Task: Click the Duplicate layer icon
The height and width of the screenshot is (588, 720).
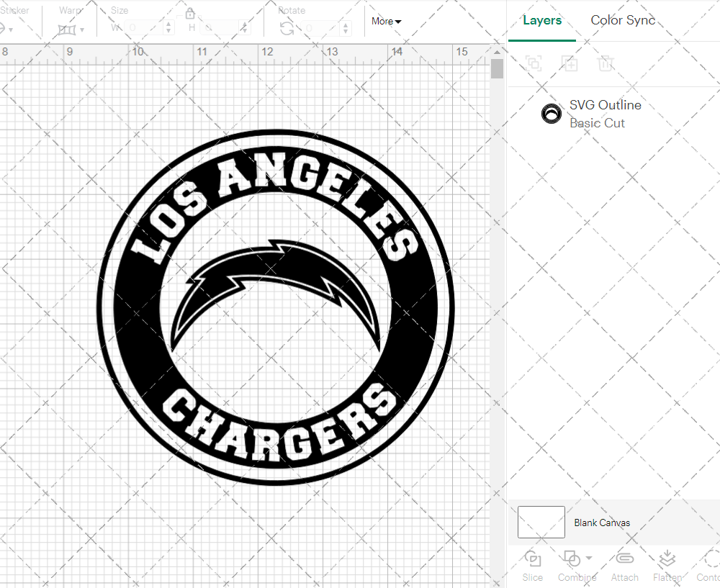Action: click(570, 63)
